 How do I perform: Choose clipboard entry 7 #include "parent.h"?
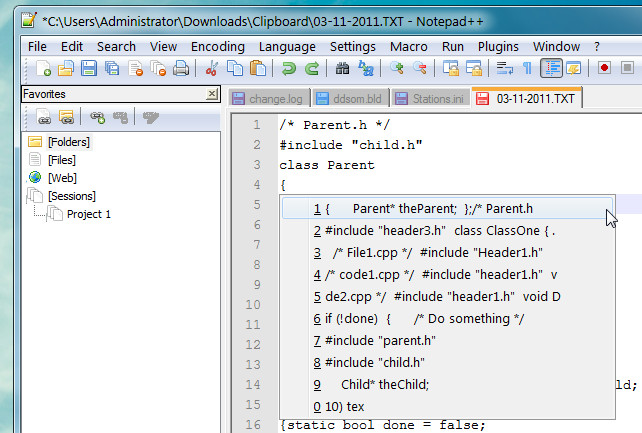pos(447,341)
